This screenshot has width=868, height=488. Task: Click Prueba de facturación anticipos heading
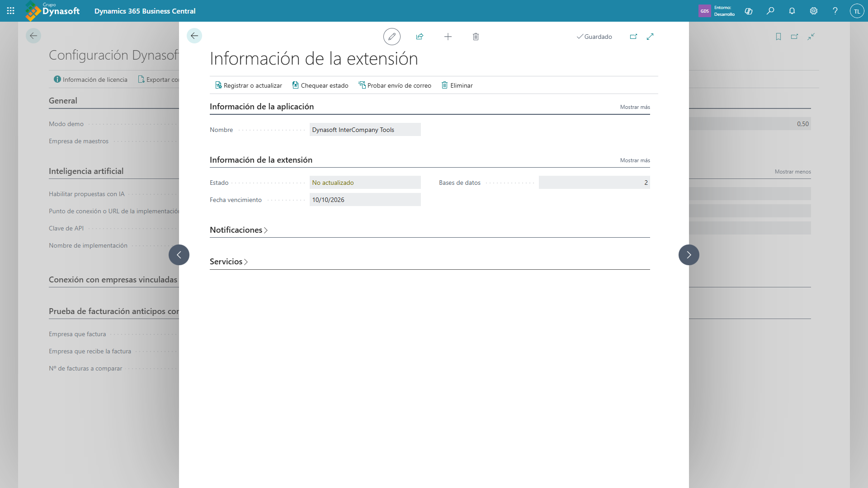pos(114,311)
